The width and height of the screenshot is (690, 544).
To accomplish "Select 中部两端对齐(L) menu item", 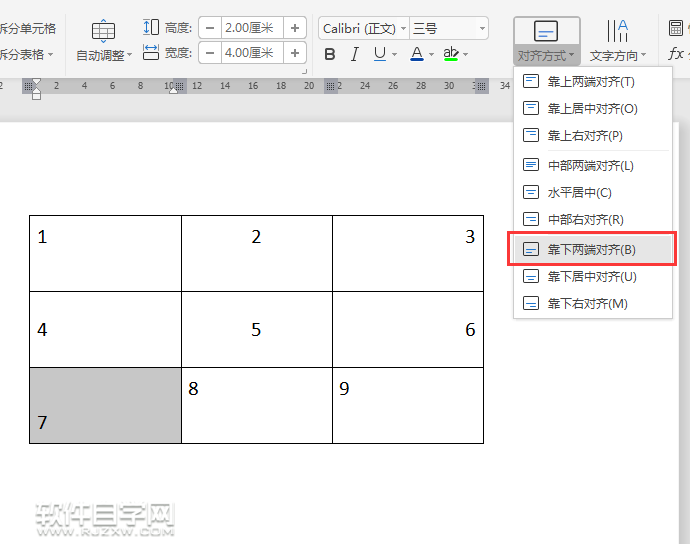I will click(592, 165).
